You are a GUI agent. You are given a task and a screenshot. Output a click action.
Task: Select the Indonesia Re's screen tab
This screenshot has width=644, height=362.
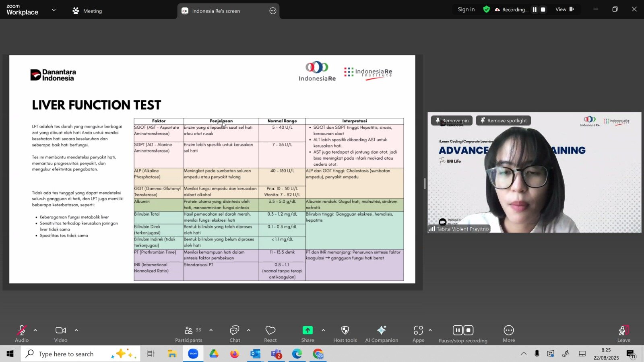216,11
